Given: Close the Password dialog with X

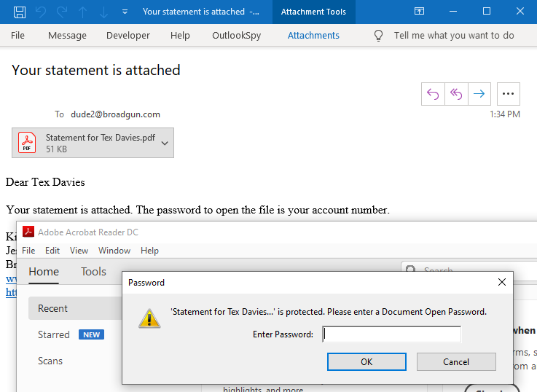Looking at the screenshot, I should pyautogui.click(x=502, y=282).
